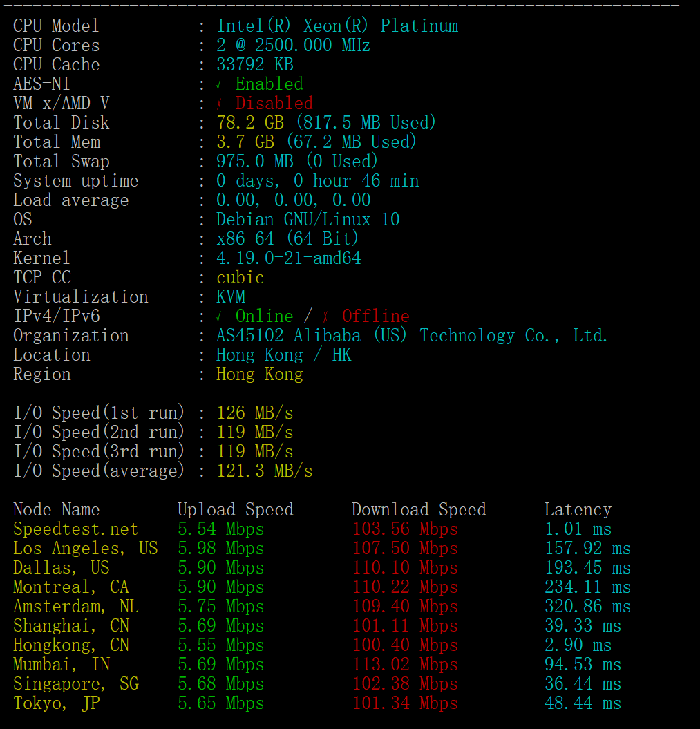
Task: Click Los Angeles upload speed 5.98 Mbps
Action: coord(220,549)
